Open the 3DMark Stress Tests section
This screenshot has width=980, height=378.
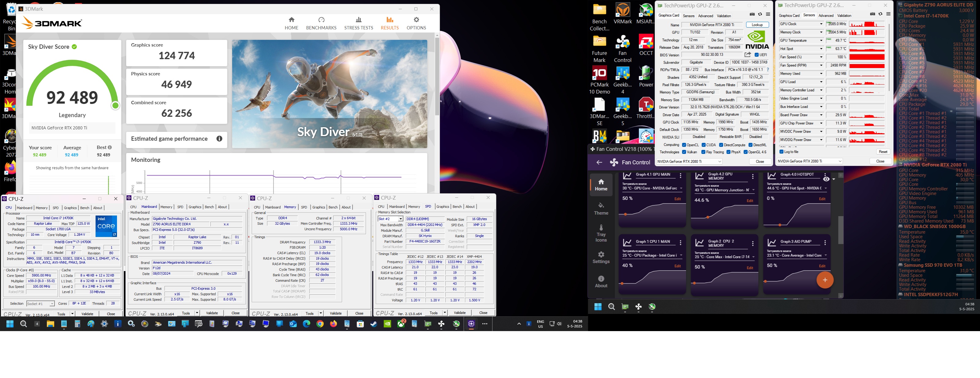358,23
